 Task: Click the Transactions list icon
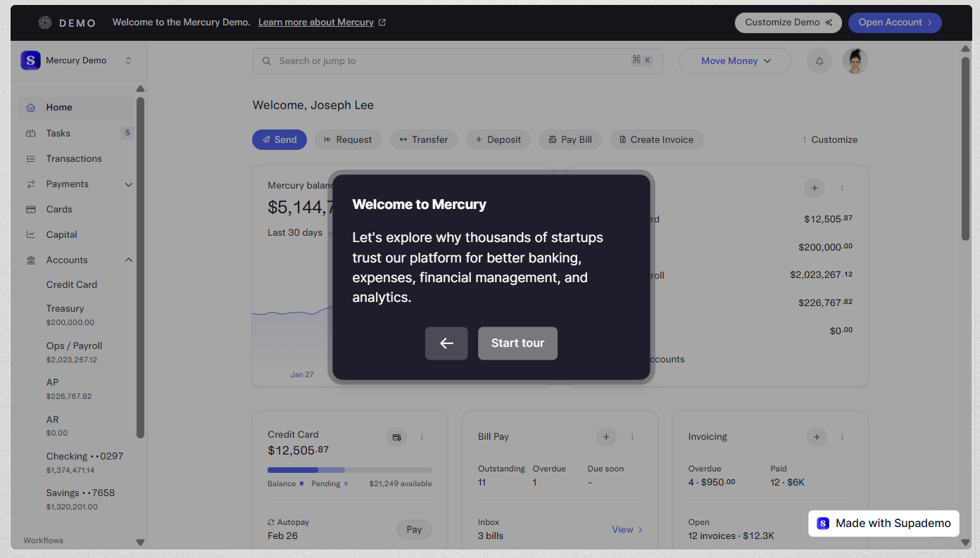click(30, 158)
